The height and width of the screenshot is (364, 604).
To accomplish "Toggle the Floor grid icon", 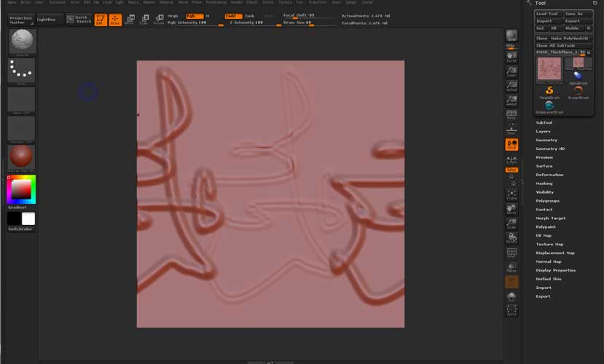I will pos(511,130).
